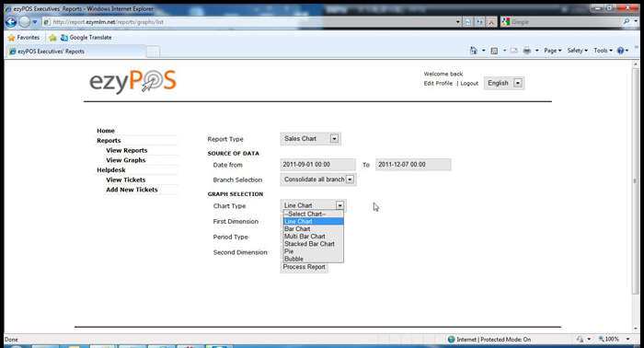Click the browser Back arrow button
This screenshot has width=644, height=348.
[11, 22]
